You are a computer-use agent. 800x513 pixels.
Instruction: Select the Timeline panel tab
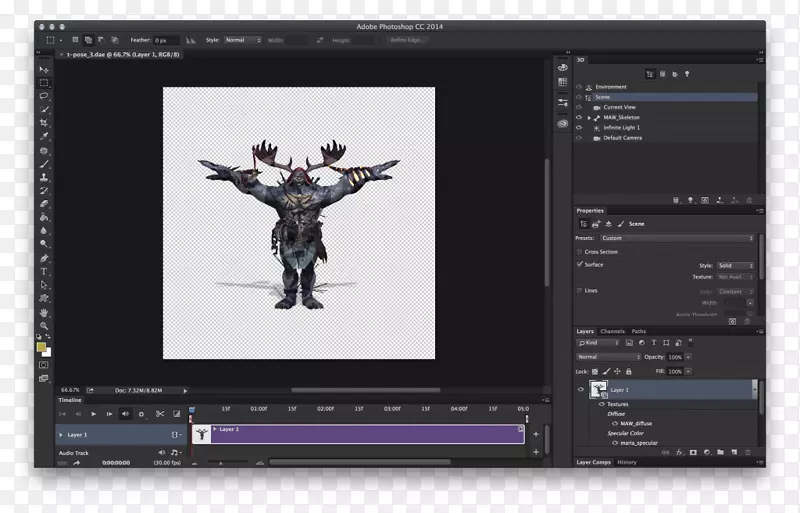click(x=70, y=400)
